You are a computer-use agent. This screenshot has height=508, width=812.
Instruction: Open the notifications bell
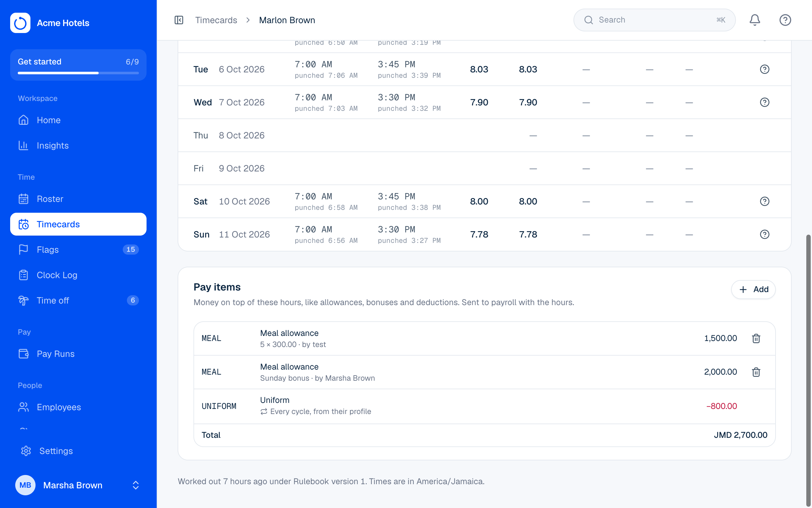pos(755,20)
